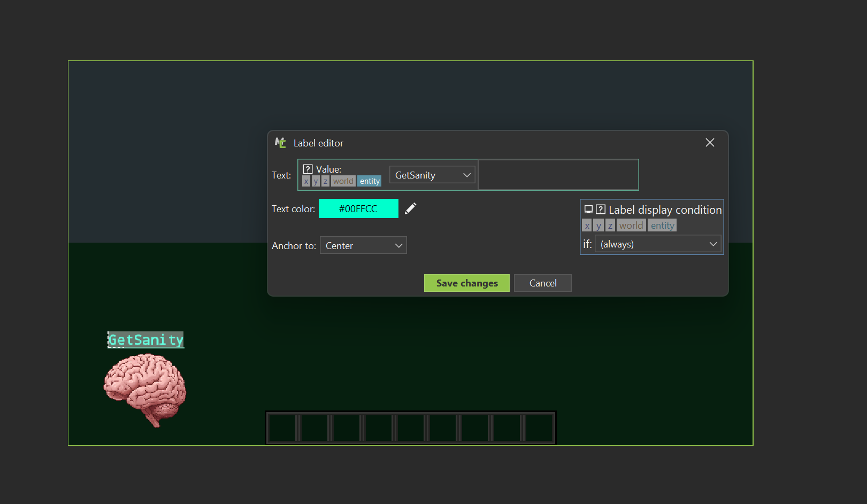Open the GetSanity procedure dropdown
Screen dimensions: 867x504
[x=432, y=175]
